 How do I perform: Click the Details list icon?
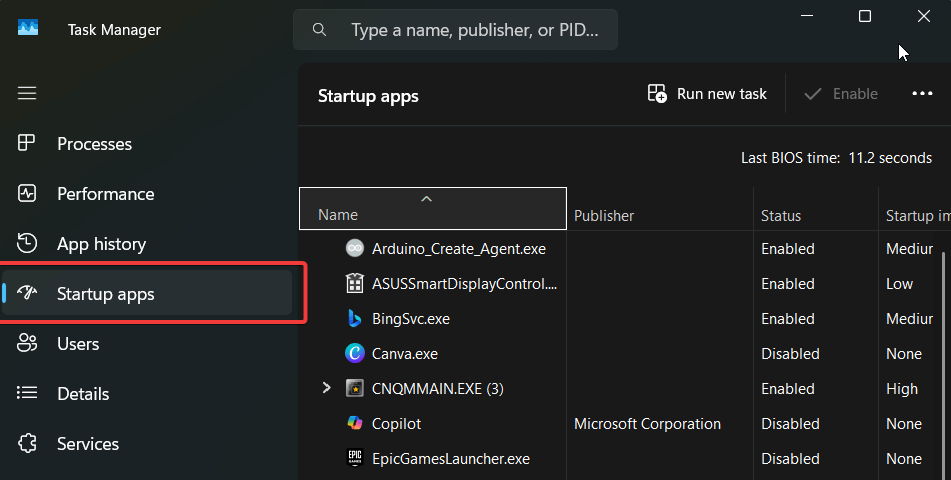click(x=27, y=393)
